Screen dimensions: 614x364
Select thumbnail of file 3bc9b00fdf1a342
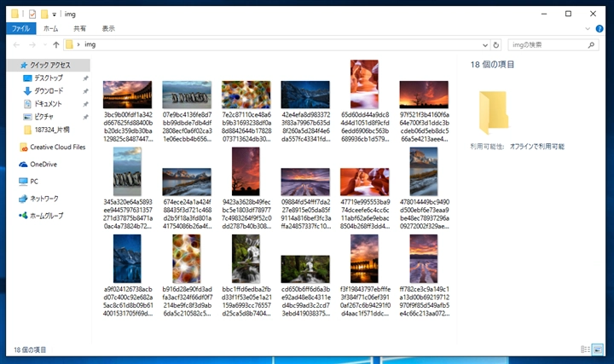click(x=127, y=95)
